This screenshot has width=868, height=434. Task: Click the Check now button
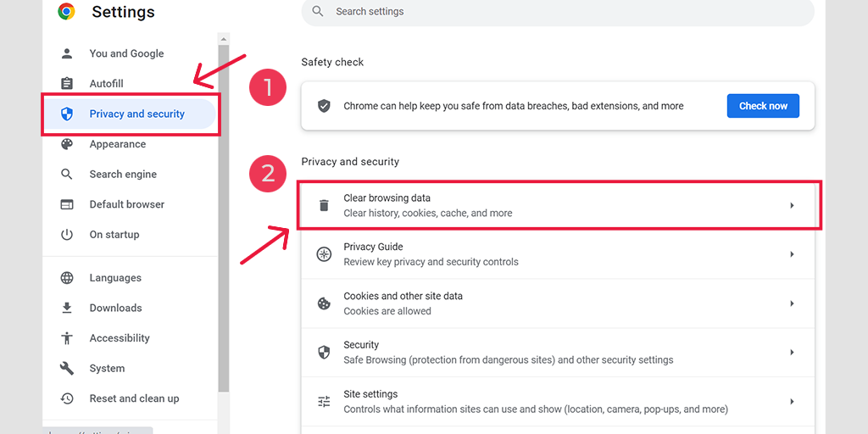763,106
